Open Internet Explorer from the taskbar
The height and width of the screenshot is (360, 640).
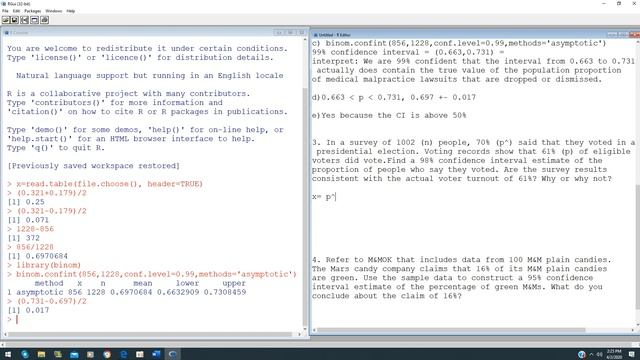click(123, 354)
